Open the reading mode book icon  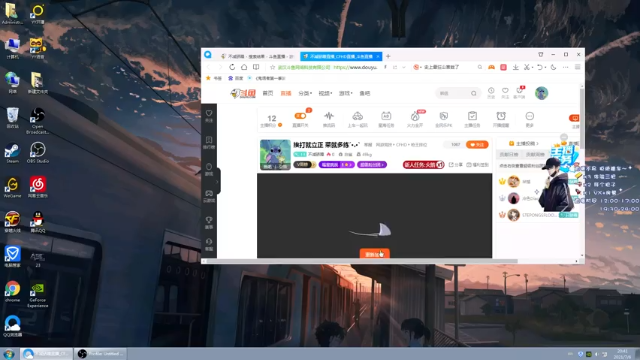tap(256, 67)
